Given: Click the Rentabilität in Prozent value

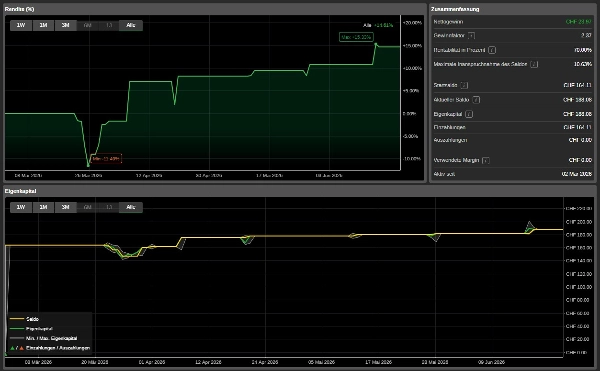Looking at the screenshot, I should [583, 50].
